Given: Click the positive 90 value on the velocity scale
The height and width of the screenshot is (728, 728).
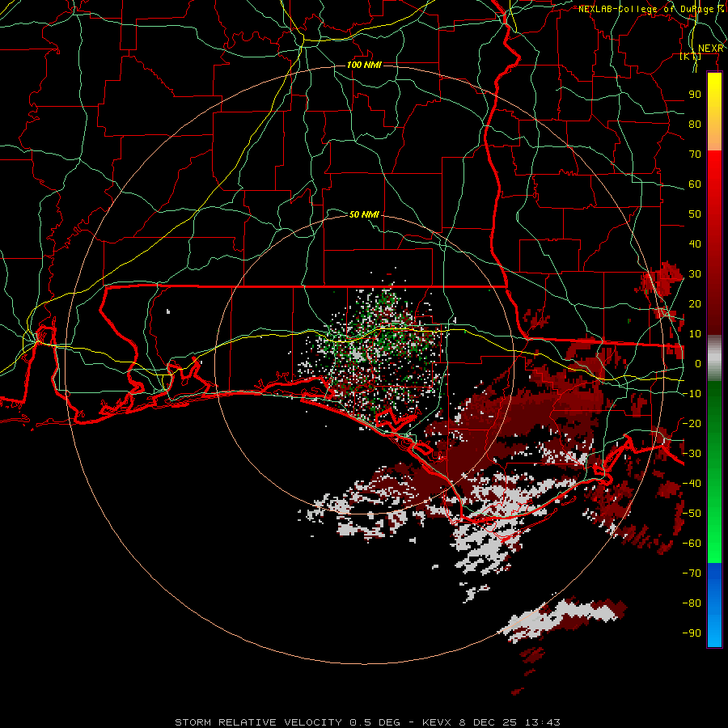Looking at the screenshot, I should click(x=695, y=95).
